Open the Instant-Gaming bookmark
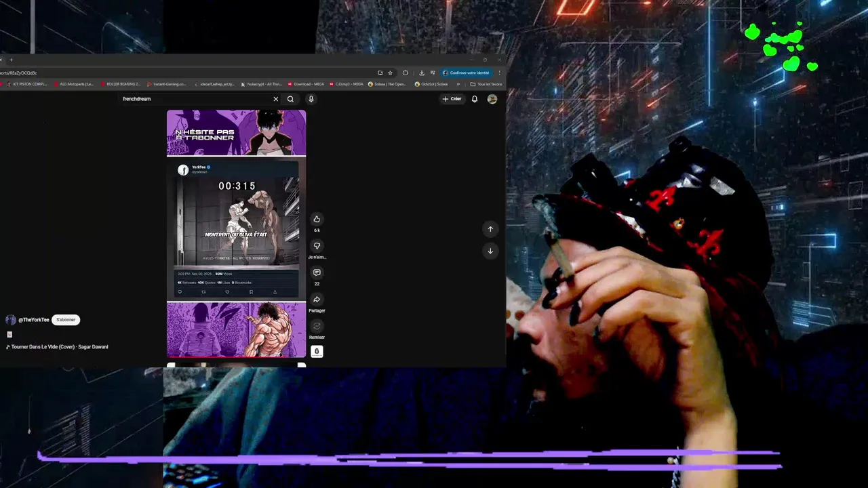This screenshot has height=488, width=868. (166, 84)
